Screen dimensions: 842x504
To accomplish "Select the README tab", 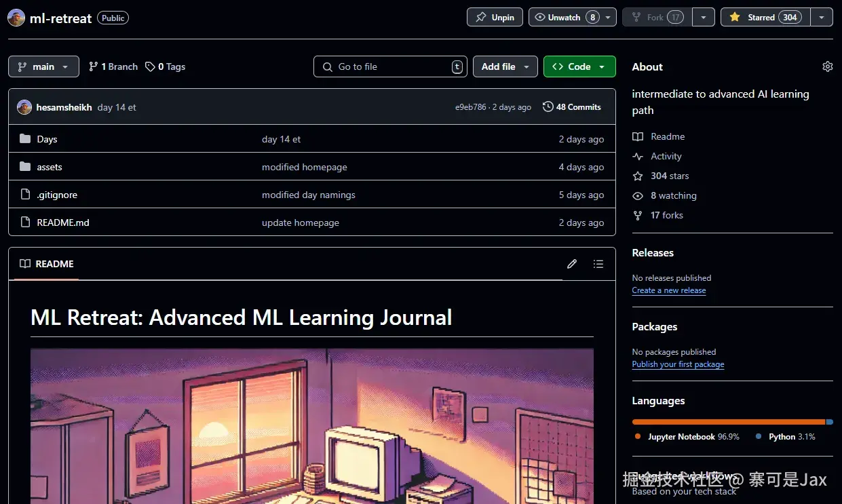I will click(x=47, y=264).
